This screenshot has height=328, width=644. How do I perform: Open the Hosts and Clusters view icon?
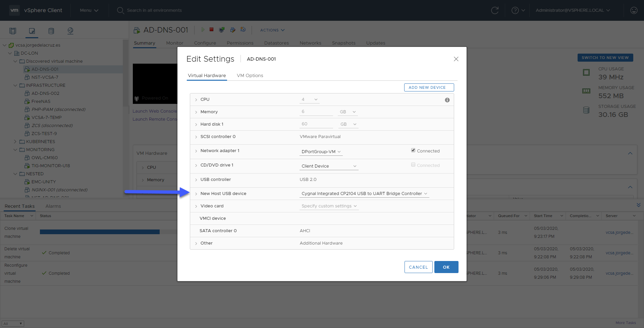coord(13,31)
